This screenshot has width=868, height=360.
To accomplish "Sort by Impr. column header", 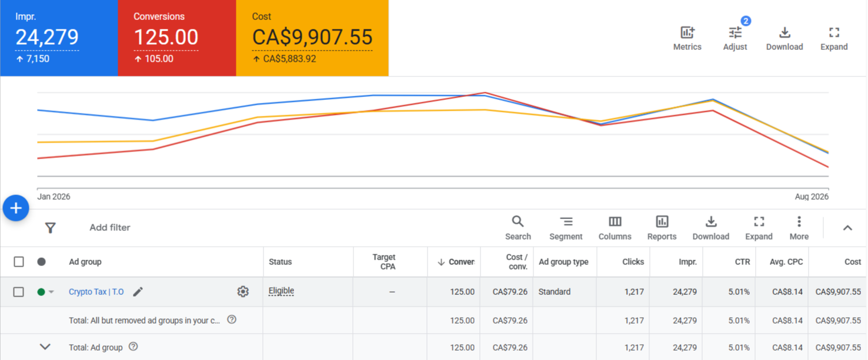I will point(687,262).
